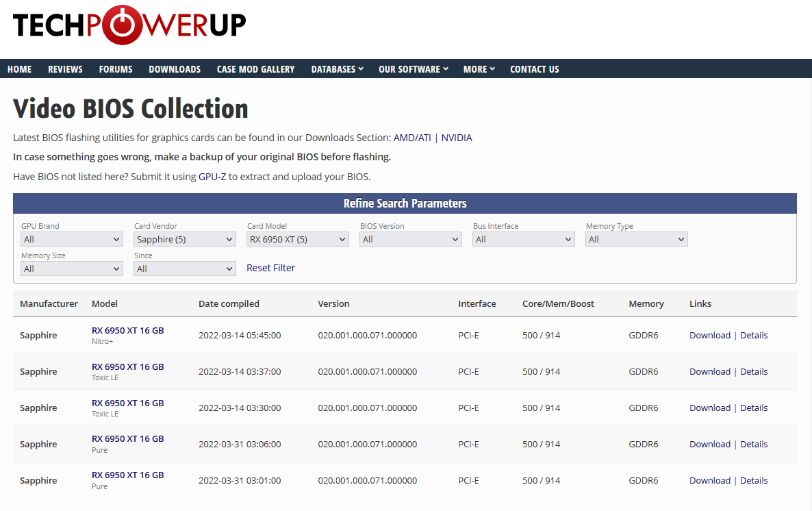Download Toxic LE BIOS compiled 03:30:00

point(709,408)
